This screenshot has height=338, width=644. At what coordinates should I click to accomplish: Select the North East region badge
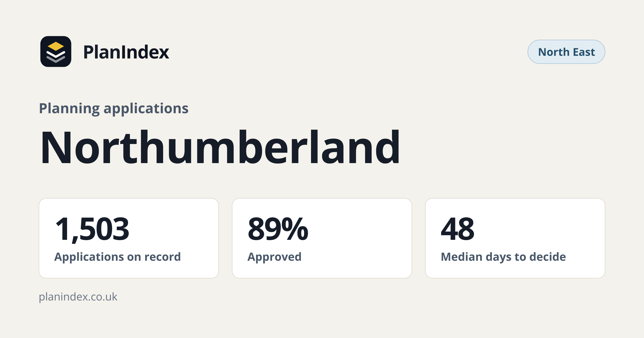(x=566, y=52)
